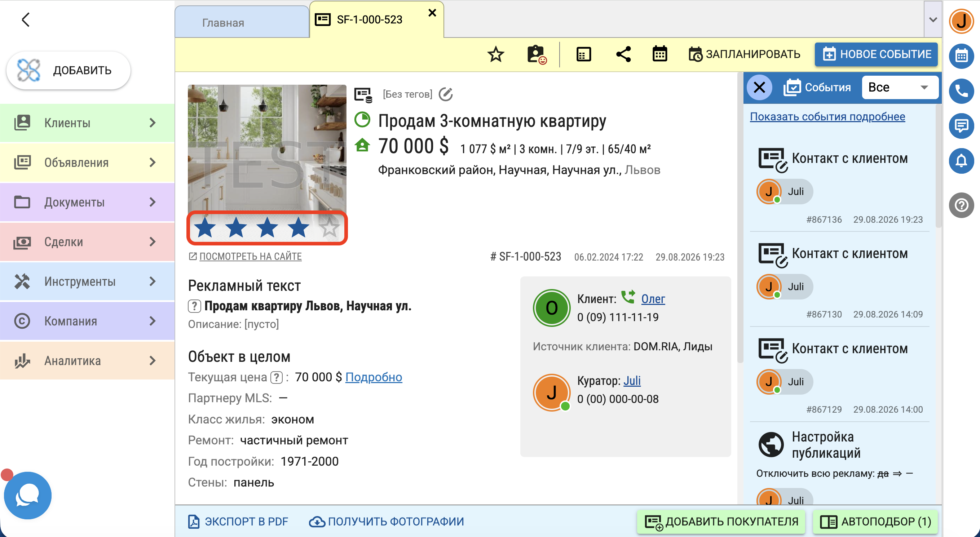980x537 pixels.
Task: Click the calculator list icon in toolbar
Action: [x=584, y=54]
